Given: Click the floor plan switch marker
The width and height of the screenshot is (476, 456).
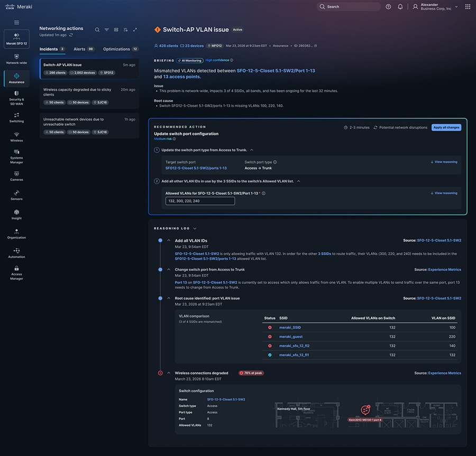Looking at the screenshot, I should [365, 410].
